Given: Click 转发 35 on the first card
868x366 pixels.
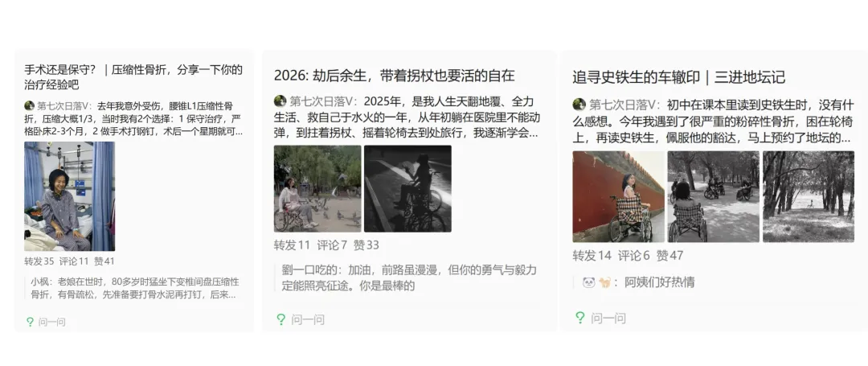Looking at the screenshot, I should tap(39, 261).
